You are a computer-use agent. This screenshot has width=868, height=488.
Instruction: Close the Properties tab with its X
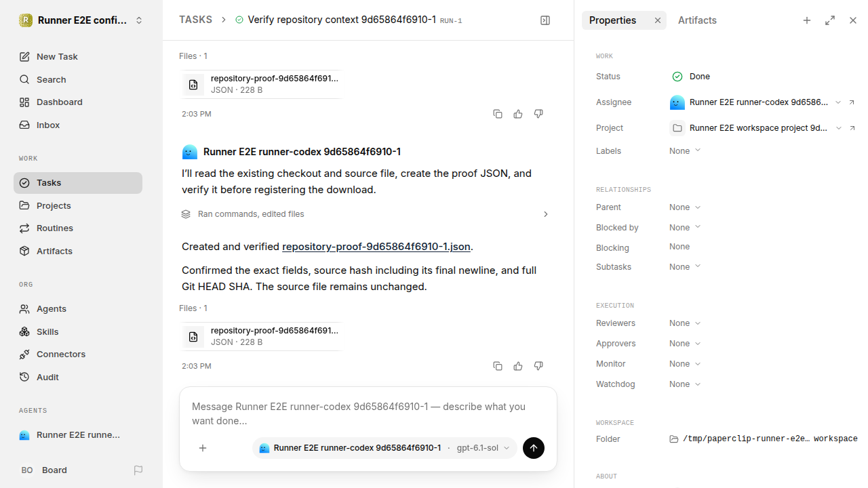tap(657, 20)
